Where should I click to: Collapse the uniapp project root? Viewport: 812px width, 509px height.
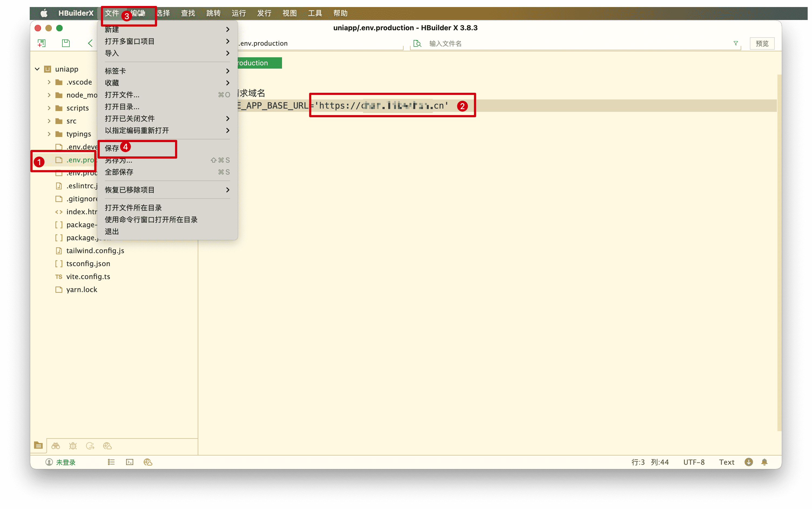pos(37,69)
